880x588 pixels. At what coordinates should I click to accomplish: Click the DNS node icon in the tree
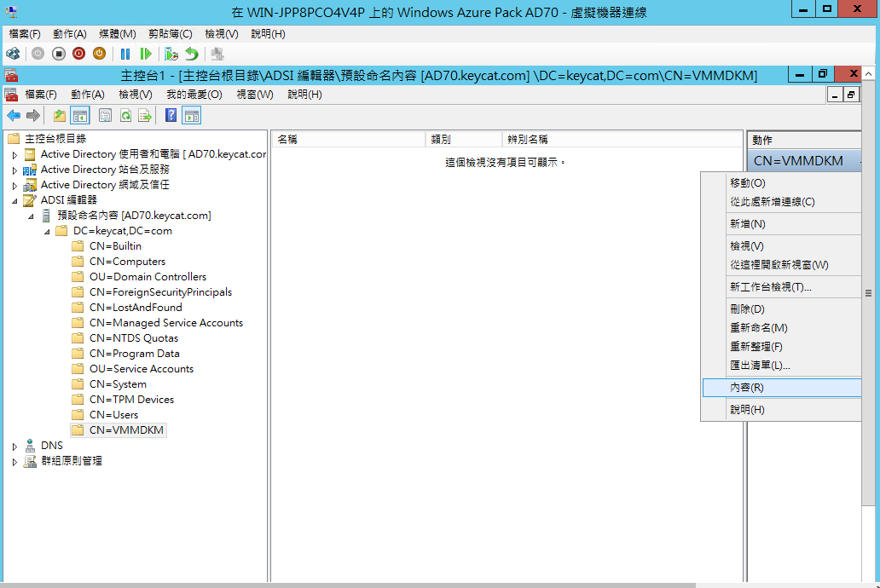[30, 446]
